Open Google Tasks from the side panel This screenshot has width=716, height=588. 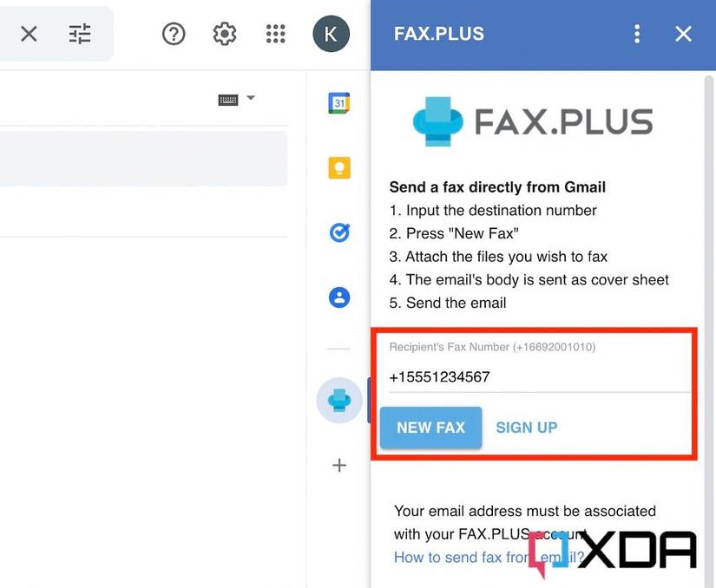pos(339,232)
